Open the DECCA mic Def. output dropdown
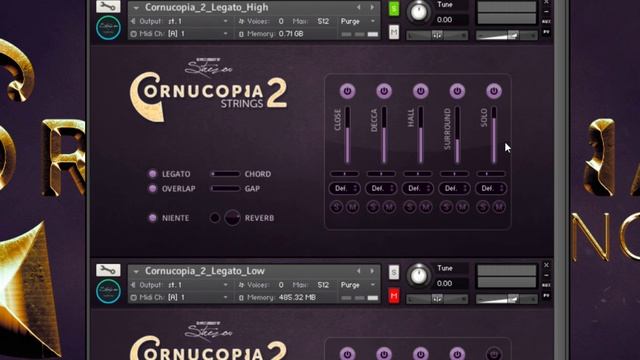Viewport: 640px width, 360px height. [x=381, y=188]
